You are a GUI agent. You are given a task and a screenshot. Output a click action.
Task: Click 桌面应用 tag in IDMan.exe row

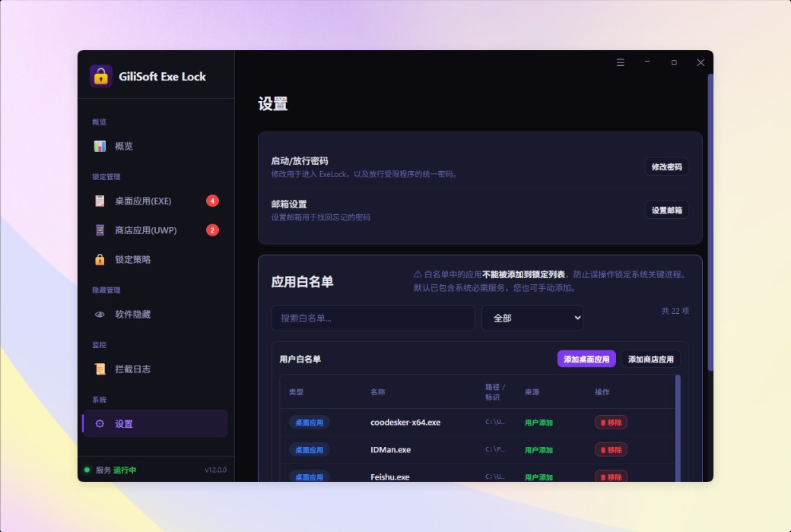pos(310,450)
